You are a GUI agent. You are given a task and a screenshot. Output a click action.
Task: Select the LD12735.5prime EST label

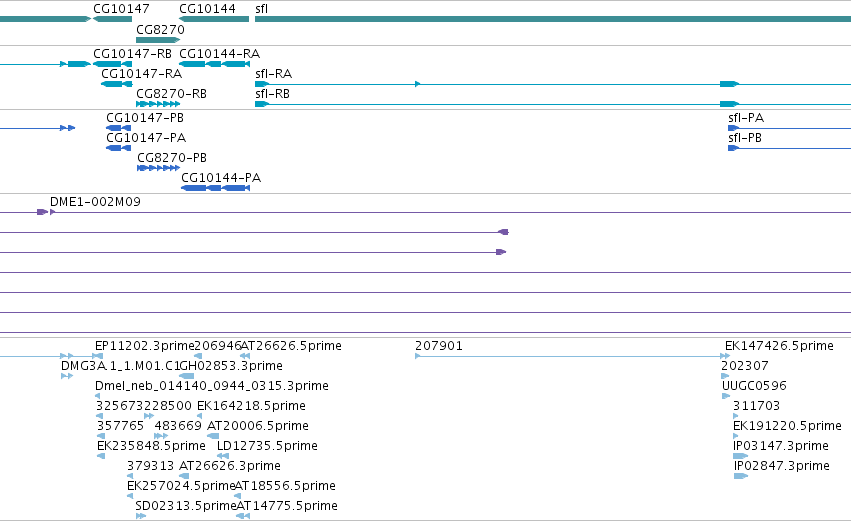point(267,446)
